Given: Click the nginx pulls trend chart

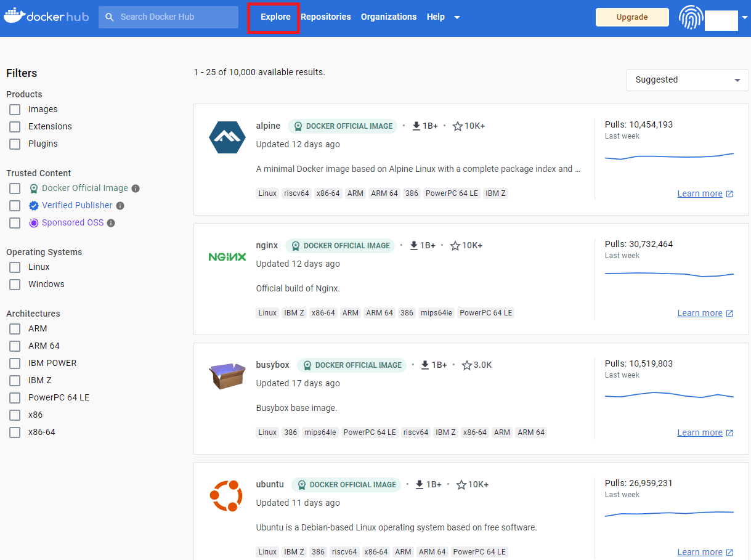Looking at the screenshot, I should [669, 274].
